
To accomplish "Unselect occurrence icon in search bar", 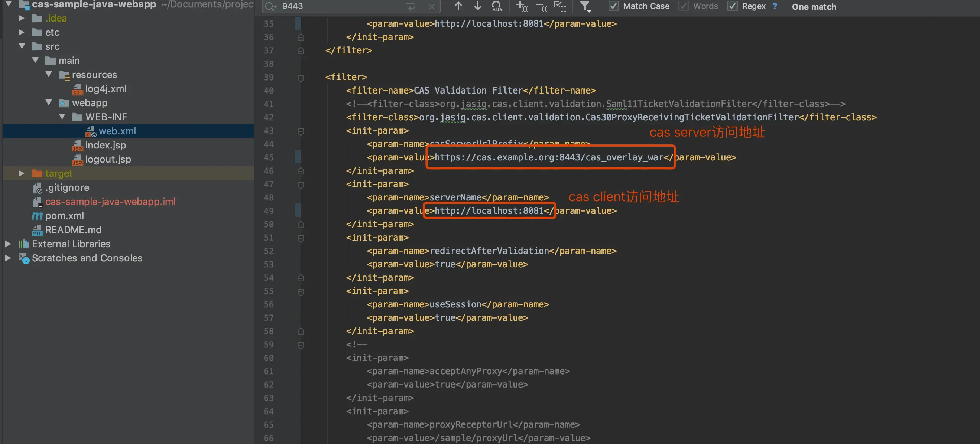I will [541, 6].
